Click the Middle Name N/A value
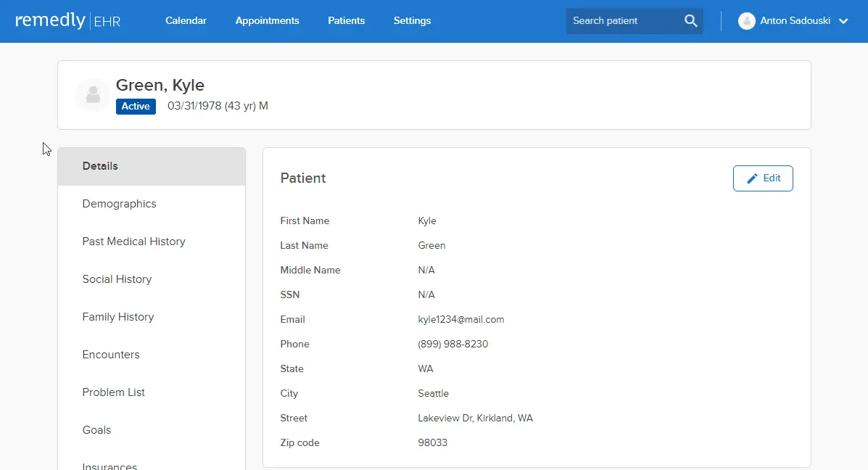 tap(426, 270)
